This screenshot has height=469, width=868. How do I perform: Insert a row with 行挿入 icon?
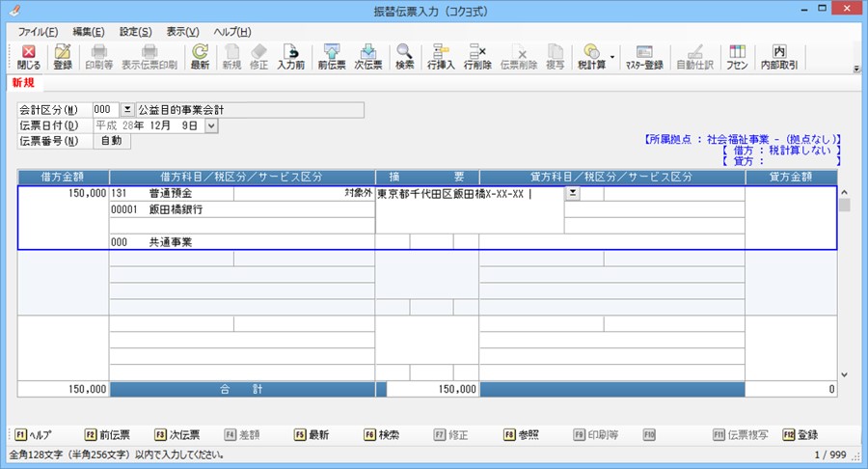pos(441,57)
